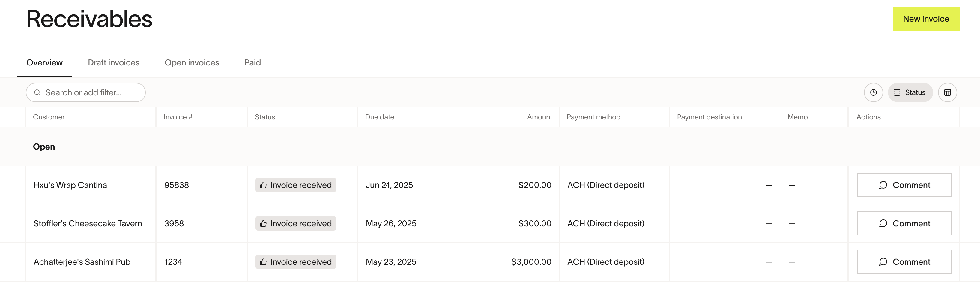
Task: Switch to the Draft invoices tab
Action: tap(113, 62)
